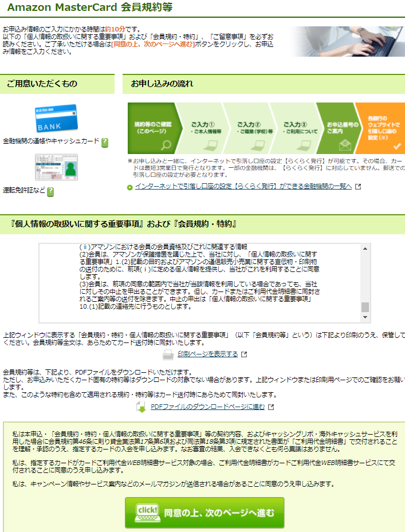Click paragraph about WEB明細書サービス consent
The width and height of the screenshot is (405, 532).
click(204, 467)
